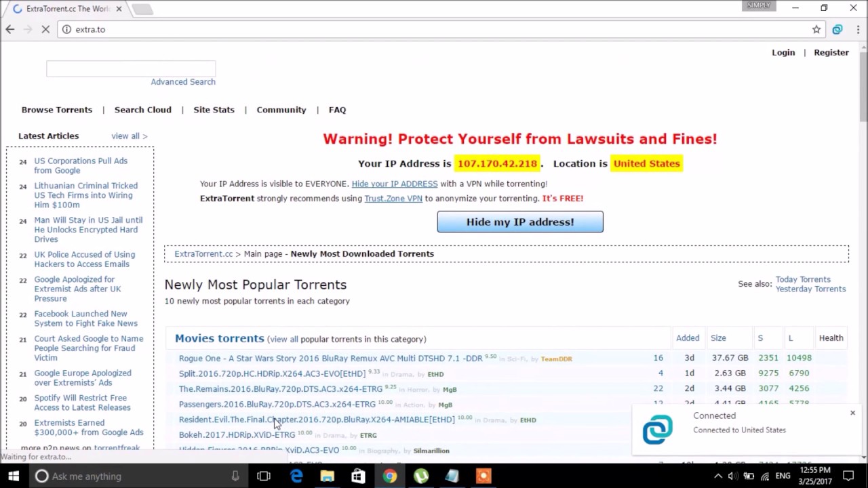Go to Site Stats
The image size is (868, 488).
coord(214,110)
